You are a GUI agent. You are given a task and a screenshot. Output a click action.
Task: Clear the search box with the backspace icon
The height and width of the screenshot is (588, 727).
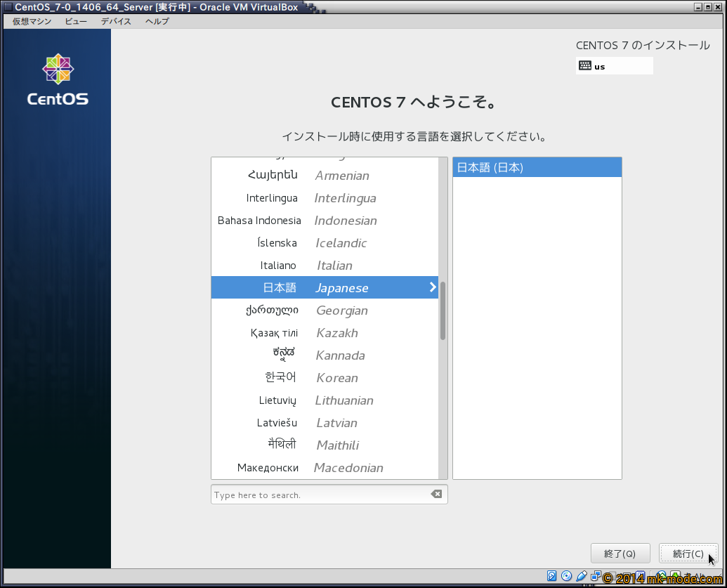tap(436, 495)
